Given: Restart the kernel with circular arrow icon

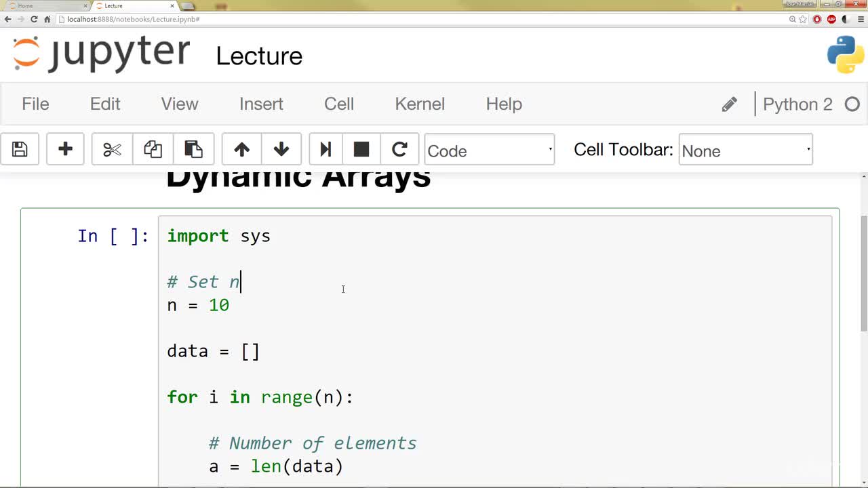Looking at the screenshot, I should (400, 149).
